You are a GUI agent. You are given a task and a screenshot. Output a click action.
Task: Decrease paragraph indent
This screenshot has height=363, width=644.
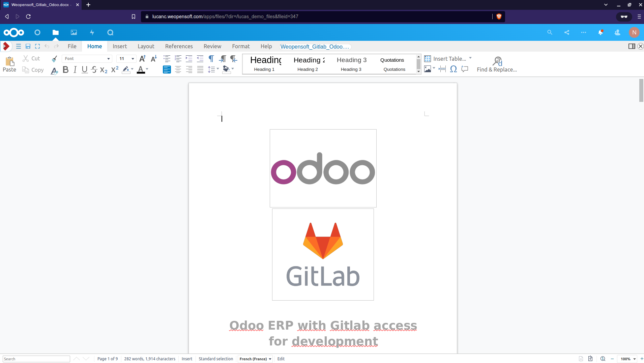click(x=200, y=59)
